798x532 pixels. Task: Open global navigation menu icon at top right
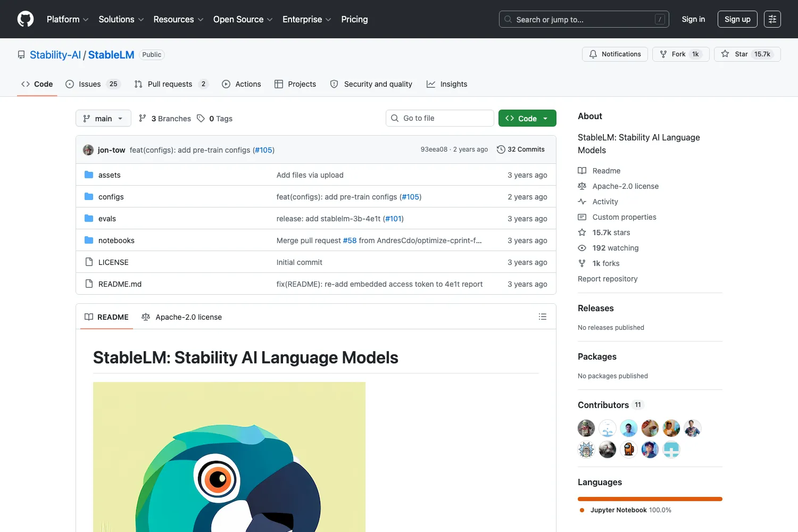click(x=772, y=19)
